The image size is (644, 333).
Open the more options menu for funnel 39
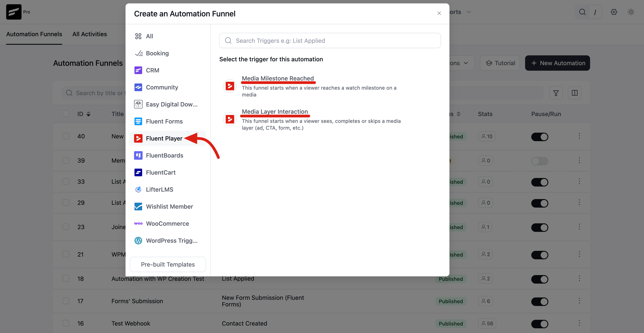pyautogui.click(x=579, y=160)
